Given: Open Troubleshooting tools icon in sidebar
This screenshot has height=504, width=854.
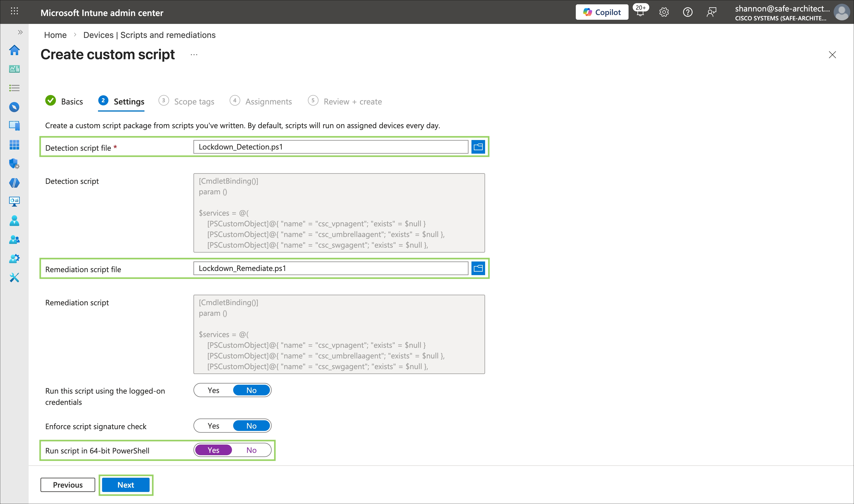Looking at the screenshot, I should click(x=14, y=278).
